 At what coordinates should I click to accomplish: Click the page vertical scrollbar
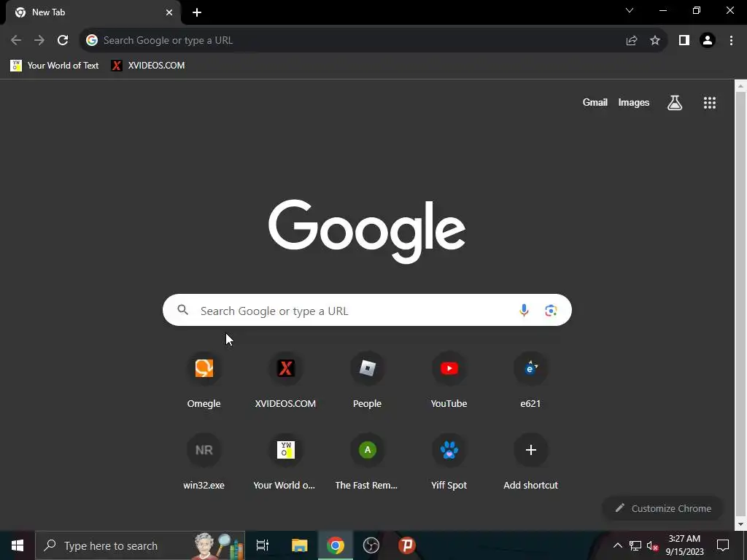coord(740,305)
